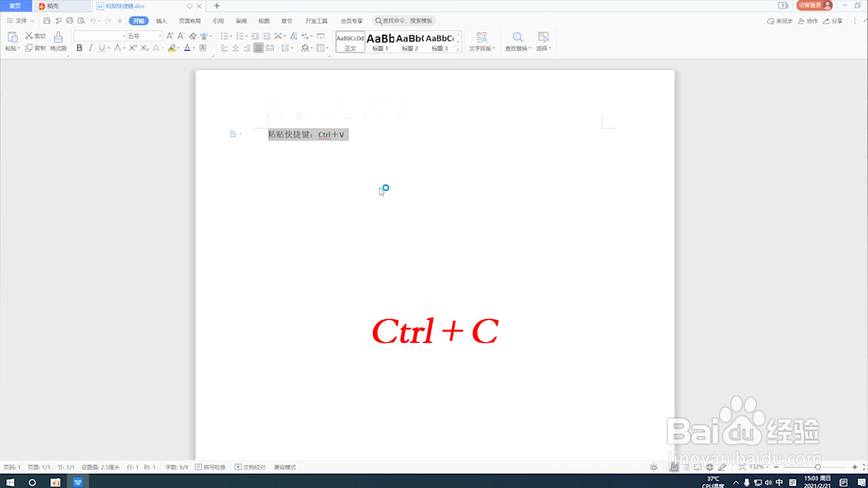
Task: Open font name combo box
Action: [100, 36]
